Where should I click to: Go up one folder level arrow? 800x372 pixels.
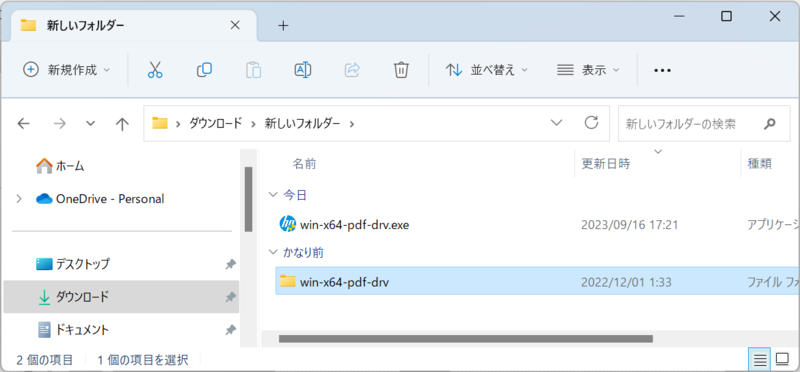(121, 124)
